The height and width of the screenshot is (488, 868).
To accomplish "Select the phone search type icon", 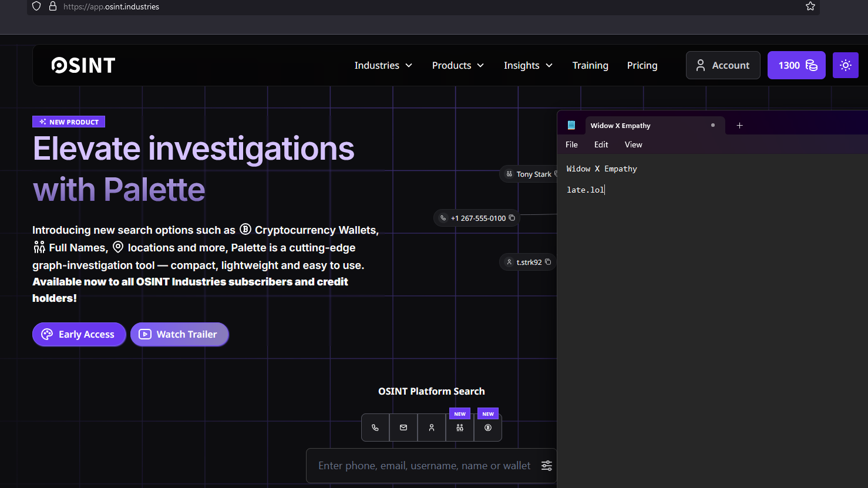I will click(375, 428).
